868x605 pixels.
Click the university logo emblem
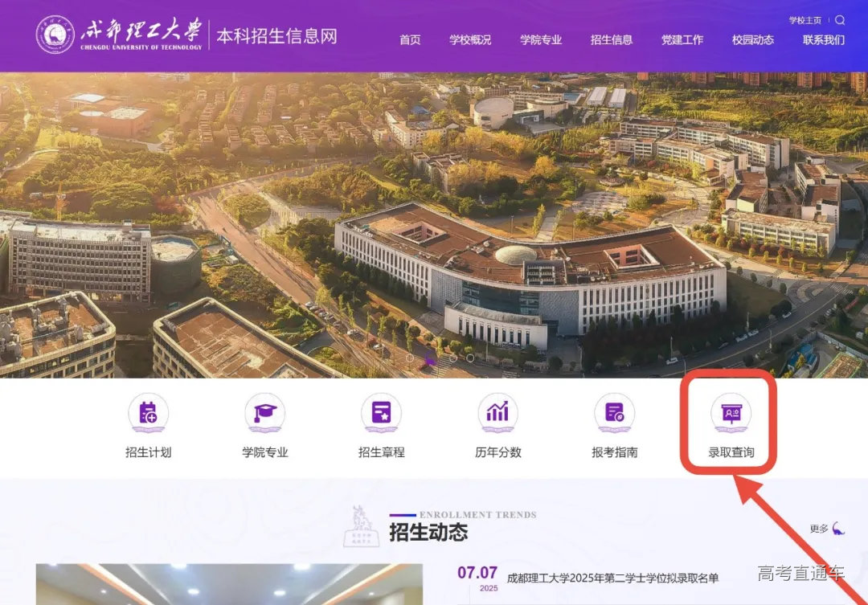coord(54,35)
